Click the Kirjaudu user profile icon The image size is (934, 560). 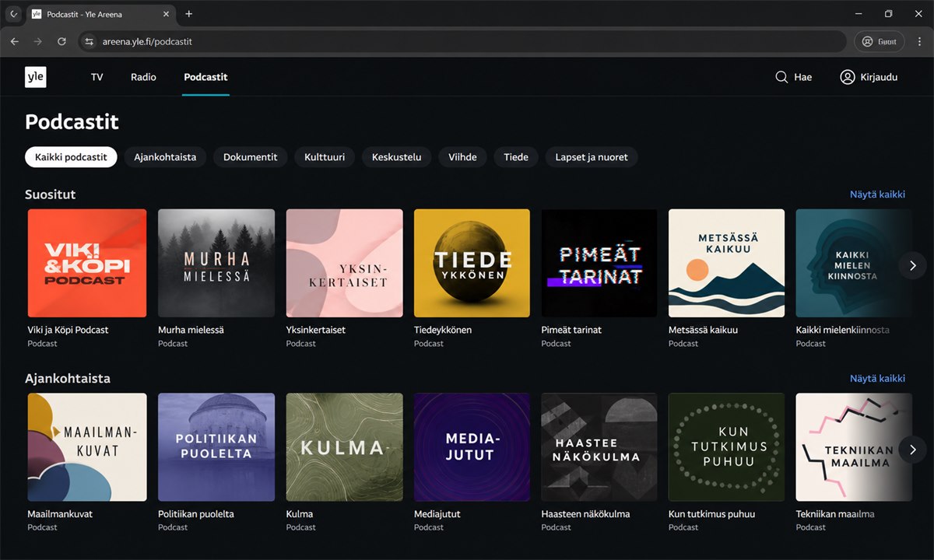(x=848, y=77)
